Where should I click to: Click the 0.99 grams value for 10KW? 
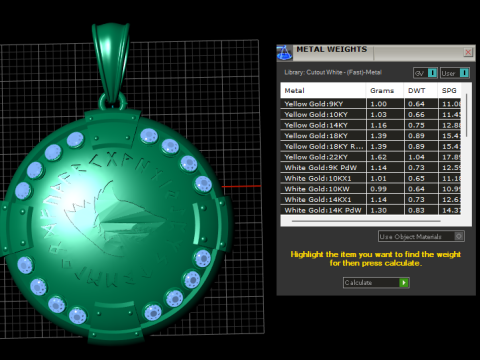(x=379, y=189)
